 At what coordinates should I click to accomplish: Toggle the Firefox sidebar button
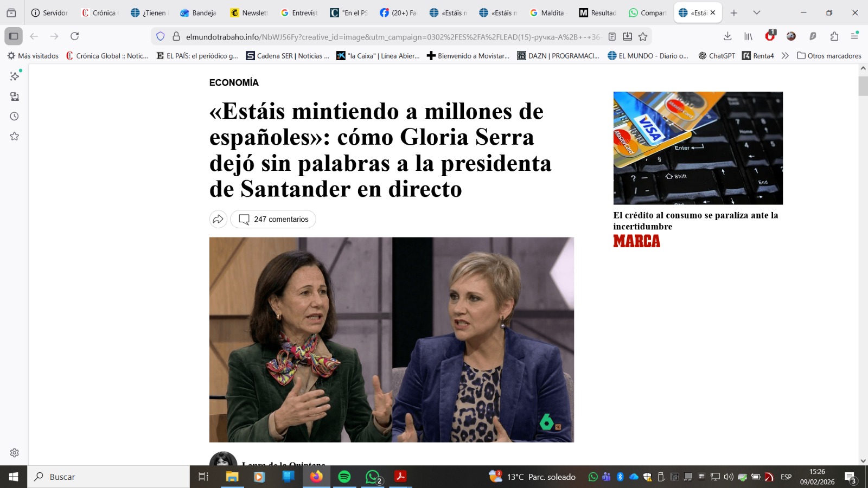[14, 36]
